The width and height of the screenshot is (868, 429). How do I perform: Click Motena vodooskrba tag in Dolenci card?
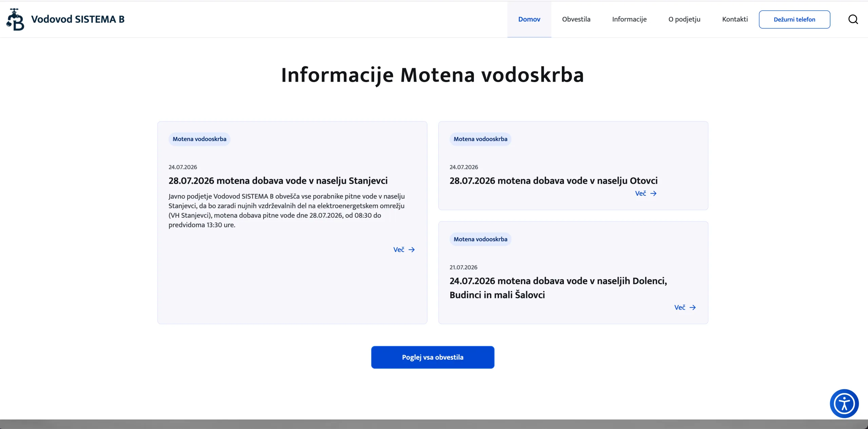tap(480, 239)
